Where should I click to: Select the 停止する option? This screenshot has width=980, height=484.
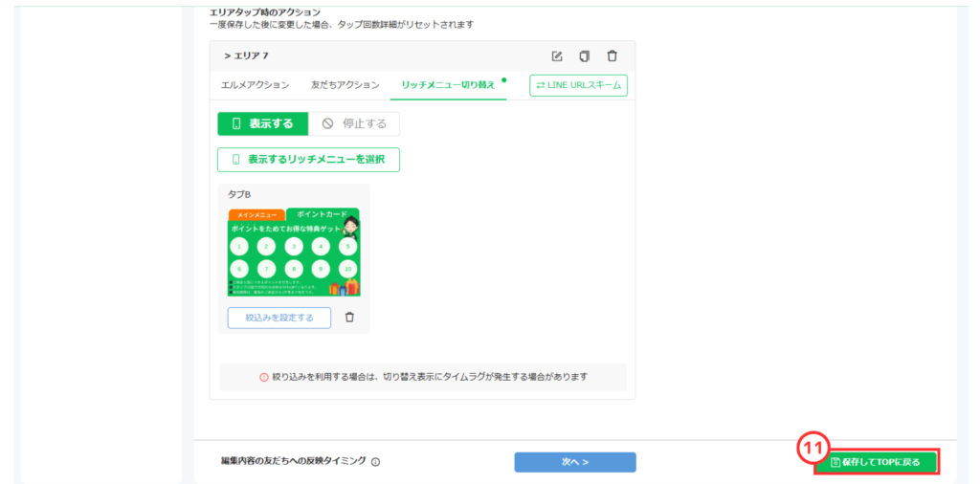[x=355, y=123]
